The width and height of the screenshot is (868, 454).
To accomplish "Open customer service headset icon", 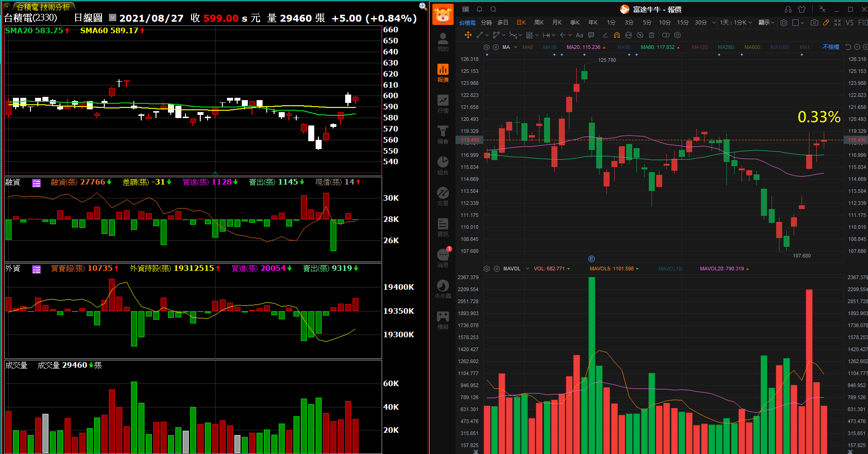I will pos(788,9).
